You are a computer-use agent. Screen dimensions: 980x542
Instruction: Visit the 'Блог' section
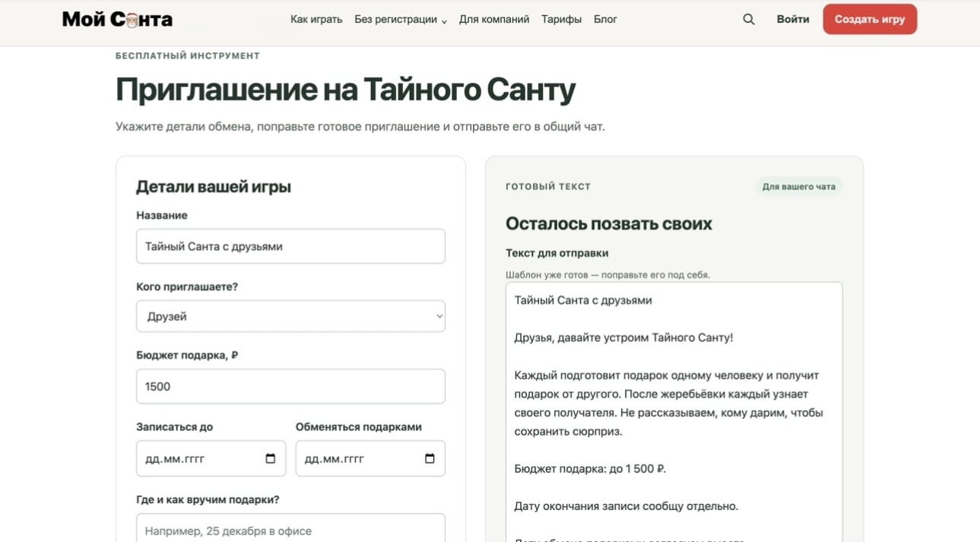[x=605, y=20]
